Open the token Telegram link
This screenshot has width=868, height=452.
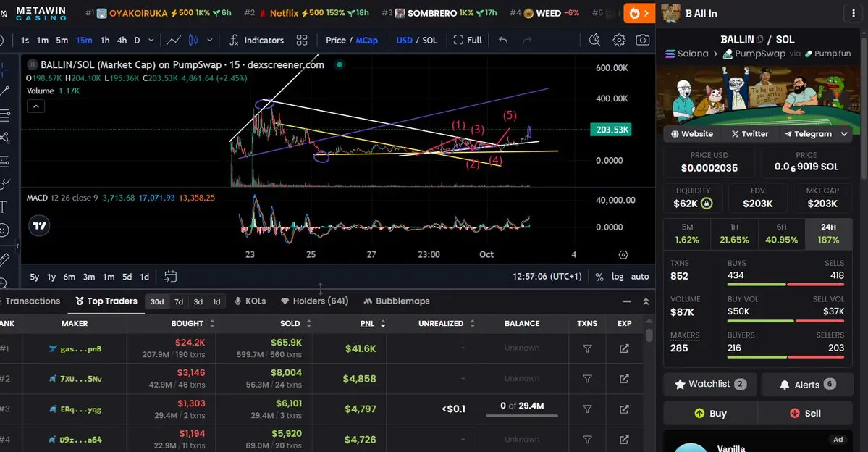pyautogui.click(x=808, y=134)
